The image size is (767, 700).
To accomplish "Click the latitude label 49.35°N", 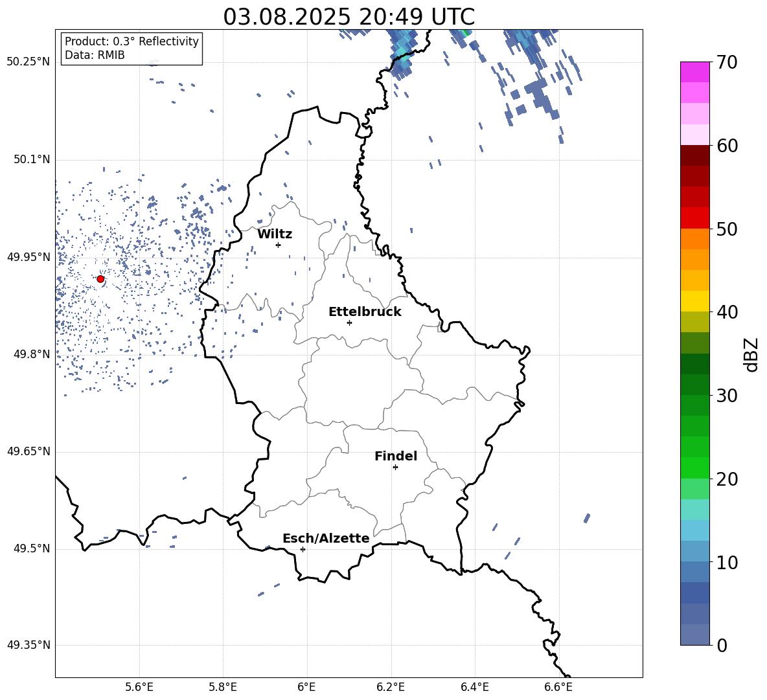I will (x=29, y=645).
